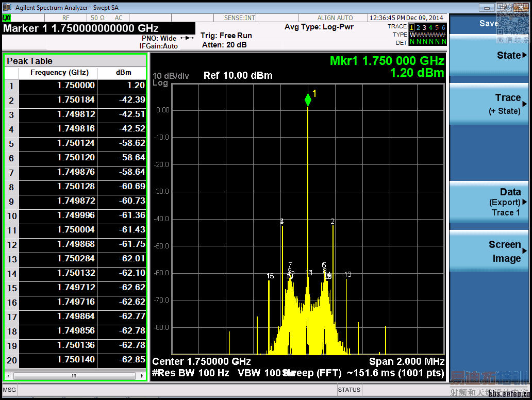Click the dBm column header
This screenshot has height=400, width=532.
point(123,73)
